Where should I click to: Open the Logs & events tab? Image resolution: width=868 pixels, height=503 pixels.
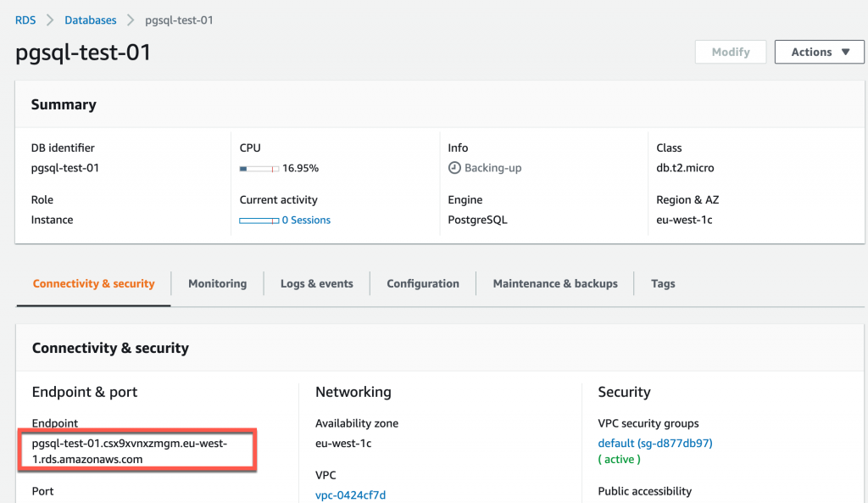[x=316, y=283]
